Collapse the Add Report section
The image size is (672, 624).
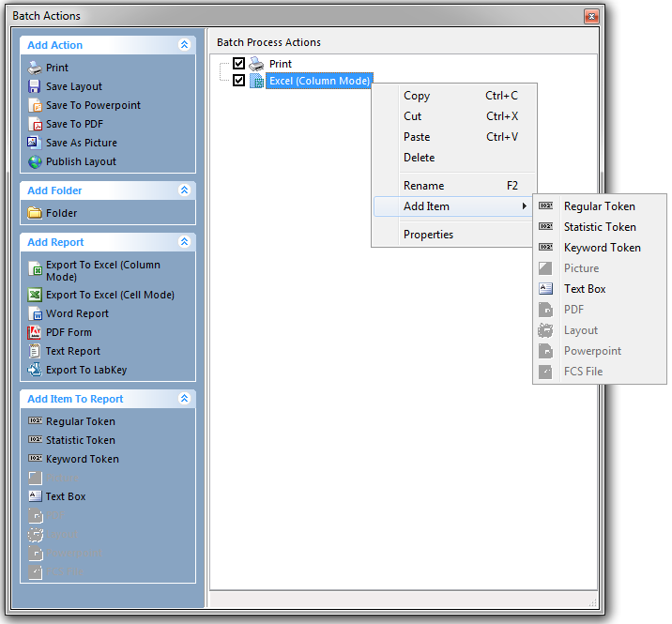184,242
